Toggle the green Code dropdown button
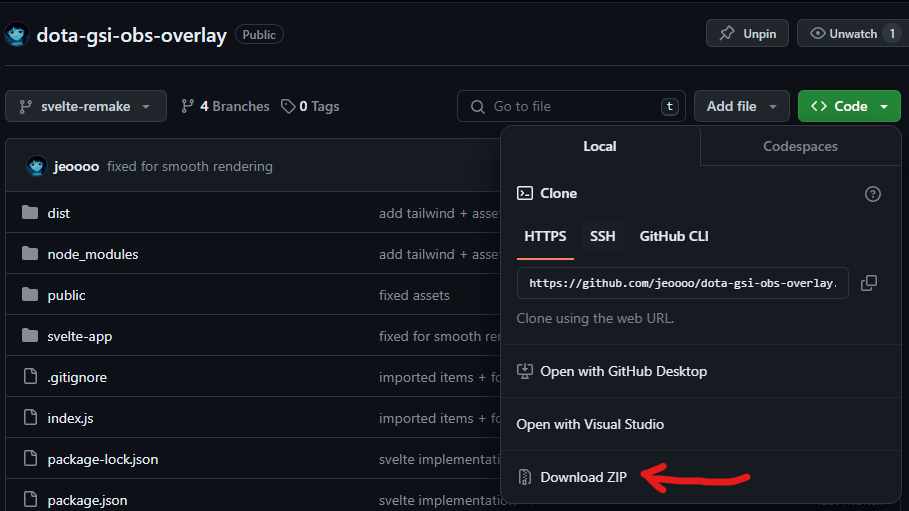 (x=849, y=106)
